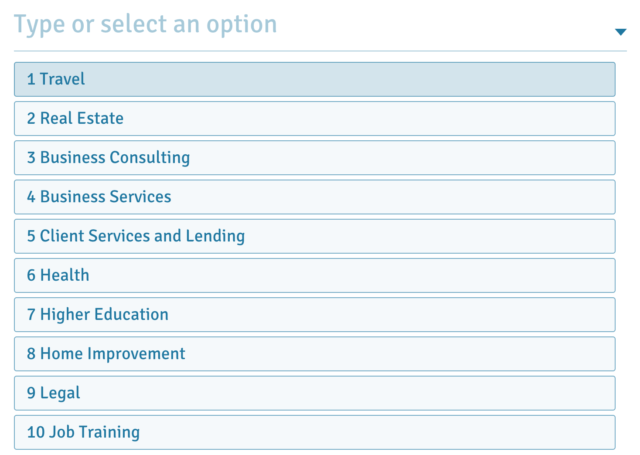This screenshot has width=640, height=455.
Task: Click the option numbered 2
Action: (314, 118)
